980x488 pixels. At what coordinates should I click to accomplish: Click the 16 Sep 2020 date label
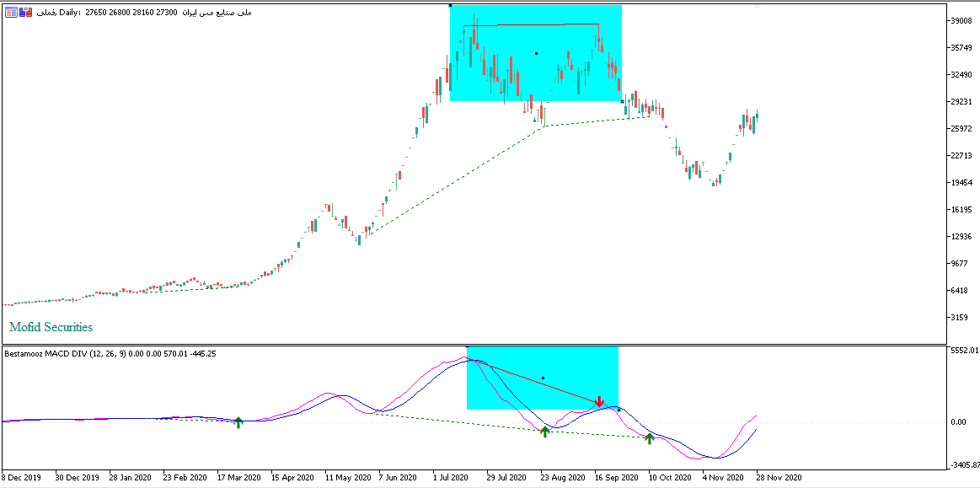point(616,477)
